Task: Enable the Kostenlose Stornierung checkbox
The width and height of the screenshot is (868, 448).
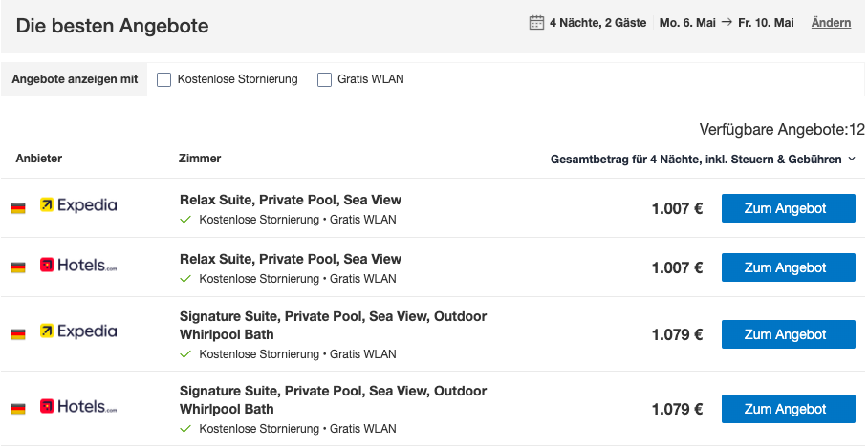Action: pyautogui.click(x=163, y=79)
